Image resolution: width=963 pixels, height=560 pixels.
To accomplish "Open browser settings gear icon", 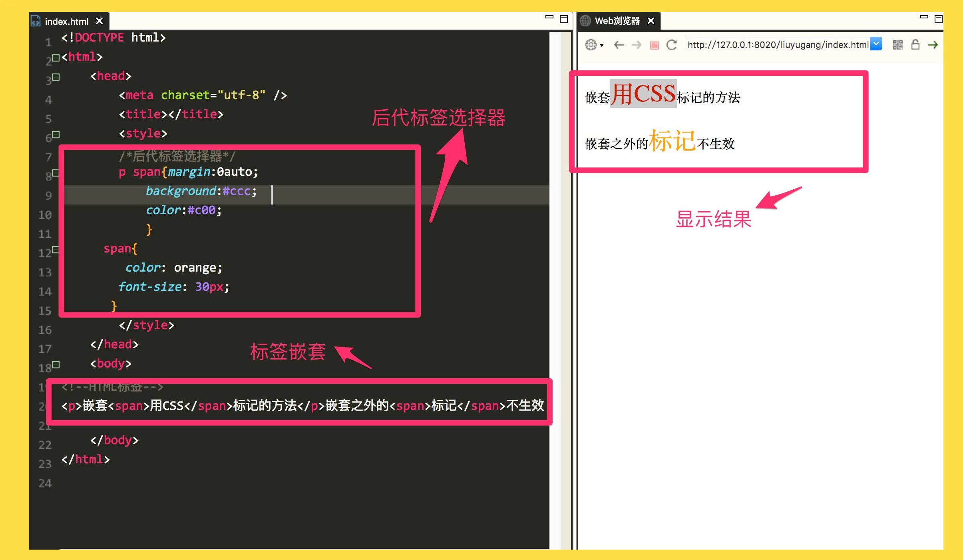I will [591, 45].
